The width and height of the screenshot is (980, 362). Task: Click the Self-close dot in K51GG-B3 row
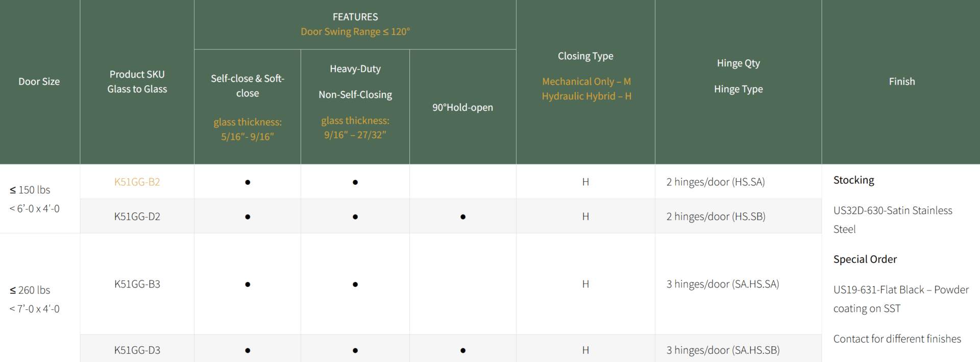(x=248, y=284)
